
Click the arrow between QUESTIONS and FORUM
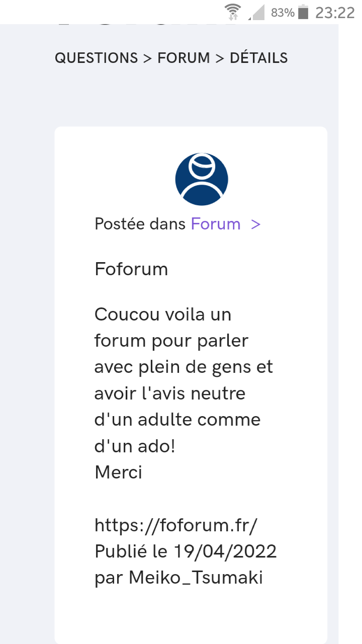147,58
